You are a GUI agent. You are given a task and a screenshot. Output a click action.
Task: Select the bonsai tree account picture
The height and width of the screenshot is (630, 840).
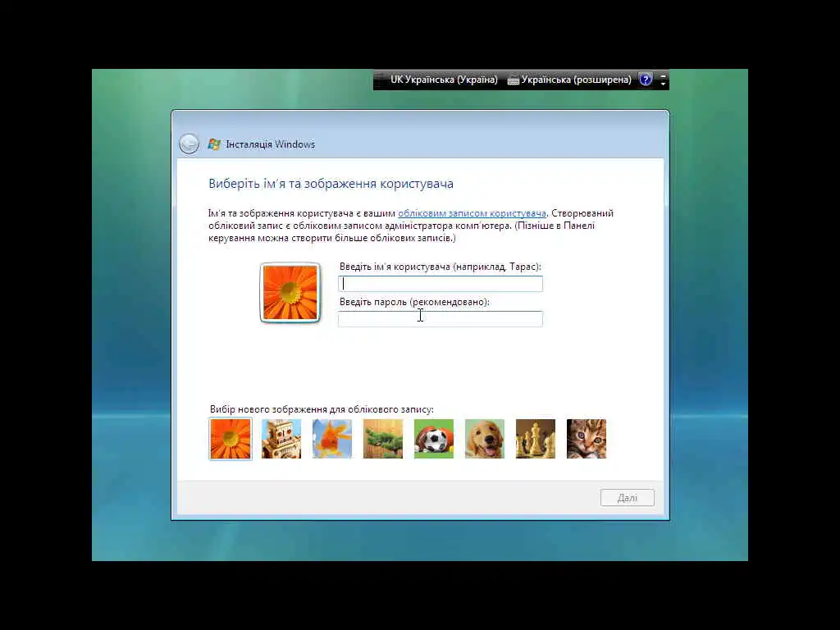click(x=383, y=439)
